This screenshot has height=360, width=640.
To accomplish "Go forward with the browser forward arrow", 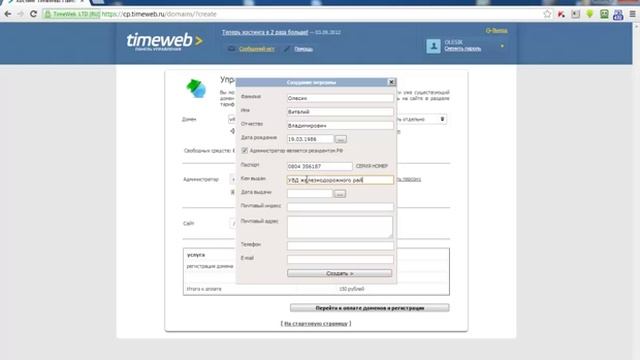I will [x=20, y=14].
